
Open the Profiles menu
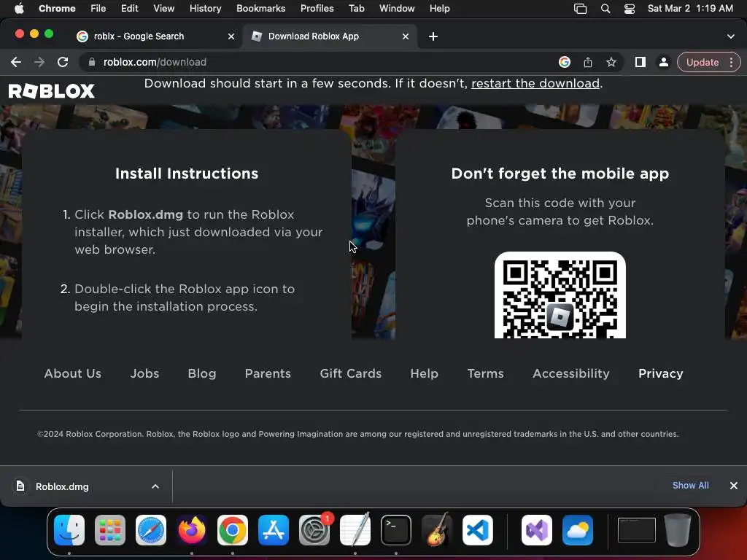coord(317,9)
